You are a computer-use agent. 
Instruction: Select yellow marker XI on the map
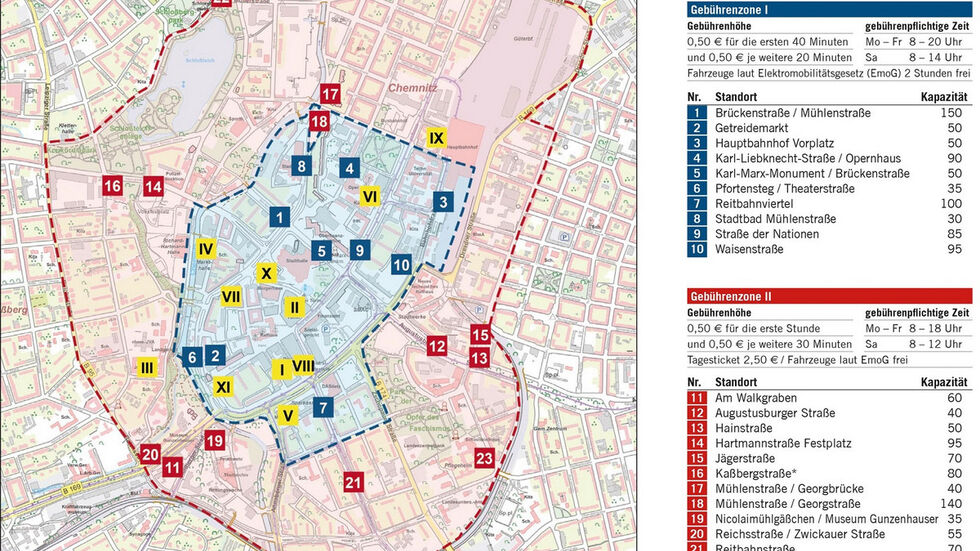(223, 386)
